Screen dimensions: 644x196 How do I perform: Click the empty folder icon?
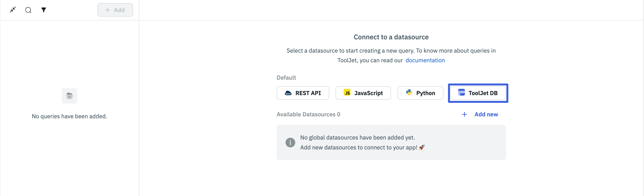click(70, 96)
